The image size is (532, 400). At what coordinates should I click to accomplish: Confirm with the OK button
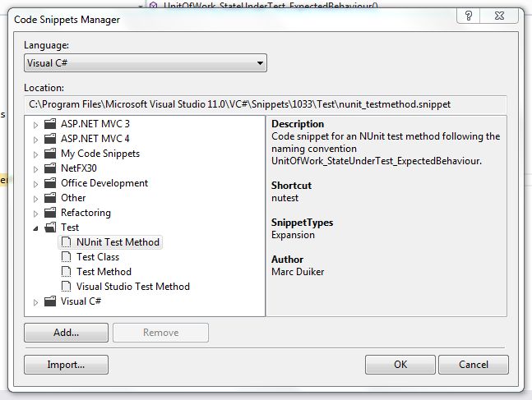coord(400,365)
